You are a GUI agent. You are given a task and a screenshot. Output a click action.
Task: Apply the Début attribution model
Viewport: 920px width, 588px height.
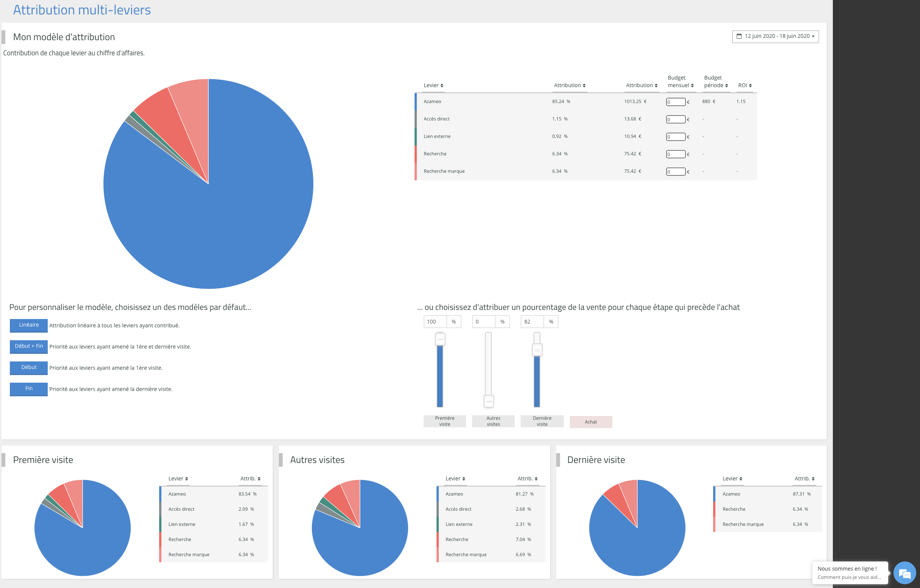point(29,367)
